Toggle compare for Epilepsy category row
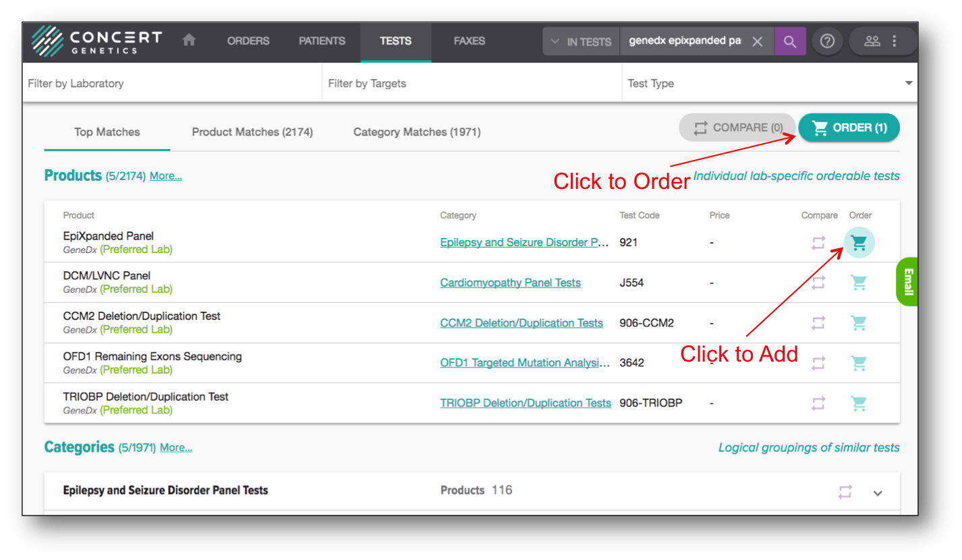The width and height of the screenshot is (962, 560). [x=845, y=492]
